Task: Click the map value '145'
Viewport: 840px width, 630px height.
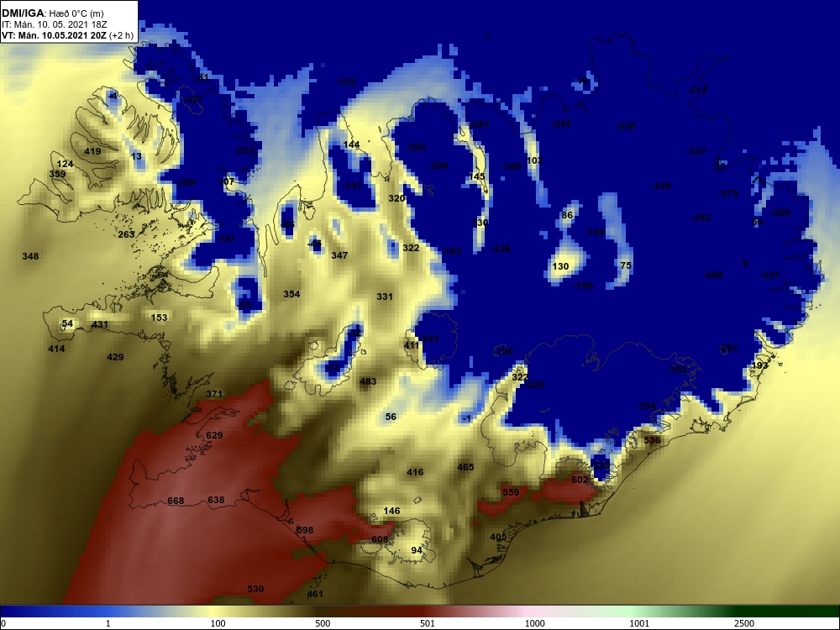Action: pyautogui.click(x=477, y=176)
